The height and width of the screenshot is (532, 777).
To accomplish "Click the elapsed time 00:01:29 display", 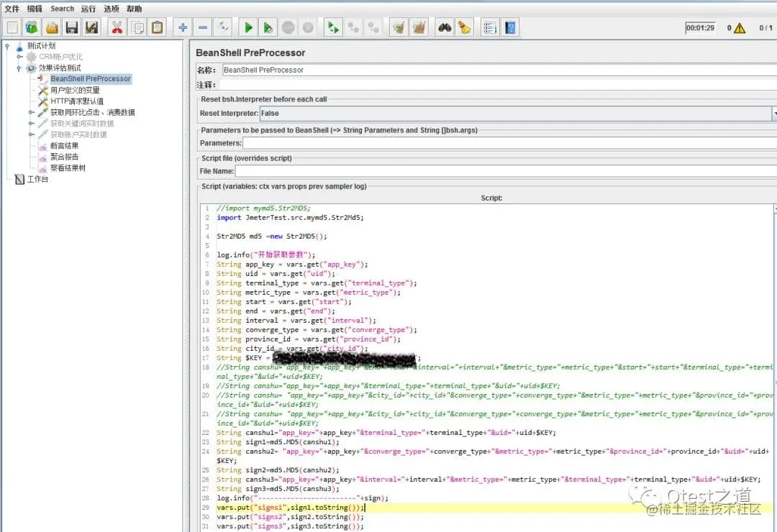I will point(700,28).
